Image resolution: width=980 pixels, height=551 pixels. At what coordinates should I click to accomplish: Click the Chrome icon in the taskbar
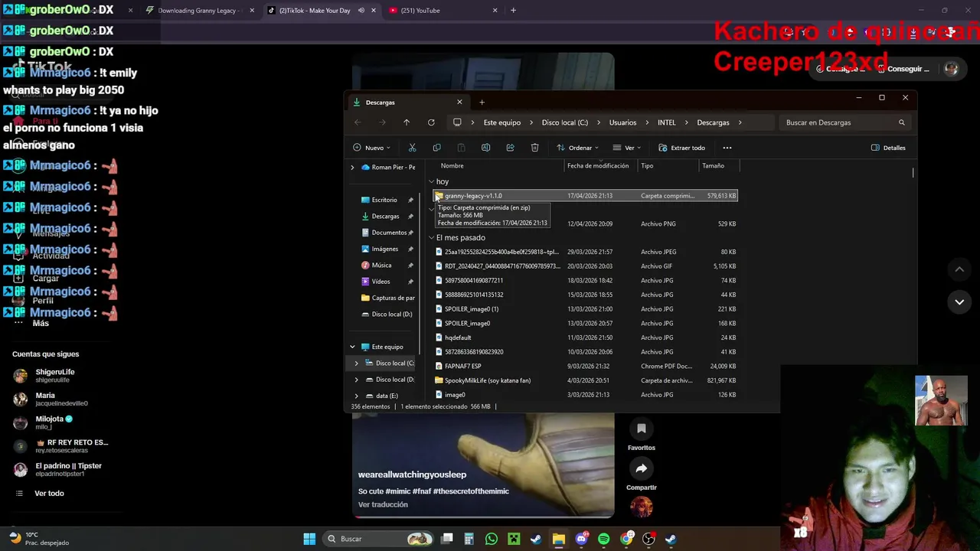click(626, 539)
